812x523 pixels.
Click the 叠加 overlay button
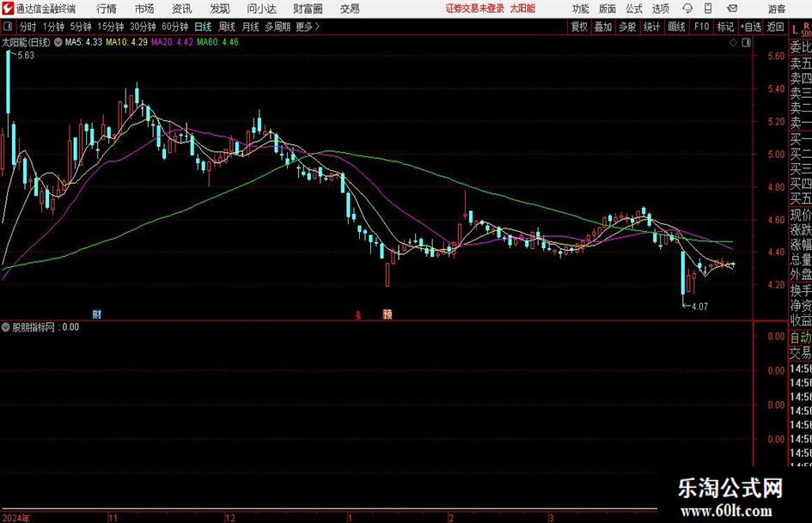coord(603,27)
